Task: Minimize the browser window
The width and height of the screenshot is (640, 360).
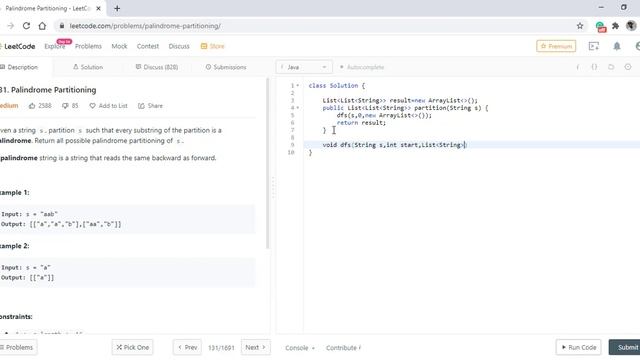Action: click(601, 7)
